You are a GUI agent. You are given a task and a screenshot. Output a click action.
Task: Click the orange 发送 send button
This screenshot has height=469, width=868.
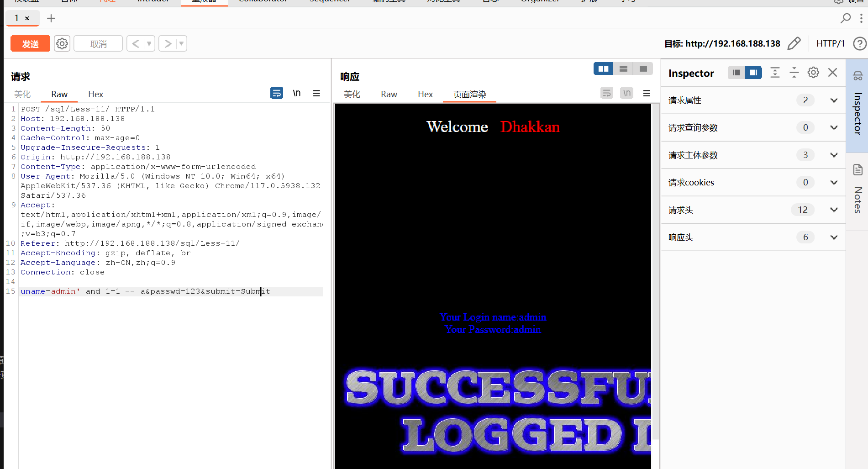[x=30, y=44]
